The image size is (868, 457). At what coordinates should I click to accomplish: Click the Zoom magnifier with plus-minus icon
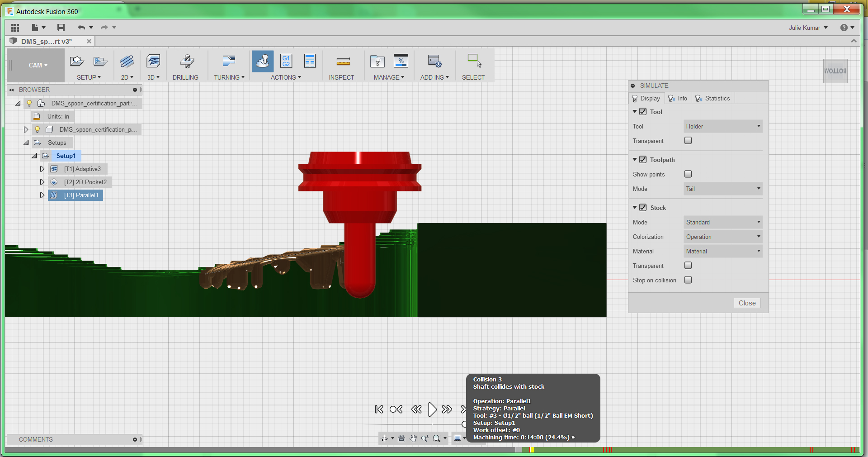[425, 438]
